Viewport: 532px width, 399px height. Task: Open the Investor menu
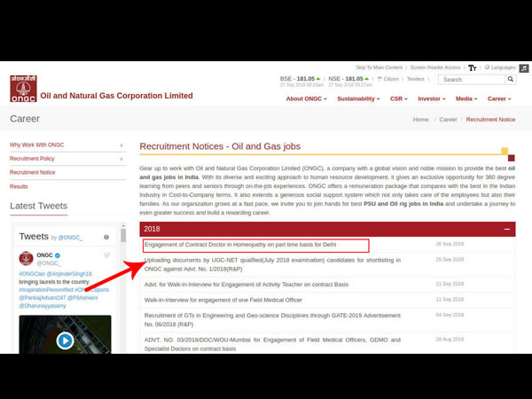pos(432,98)
